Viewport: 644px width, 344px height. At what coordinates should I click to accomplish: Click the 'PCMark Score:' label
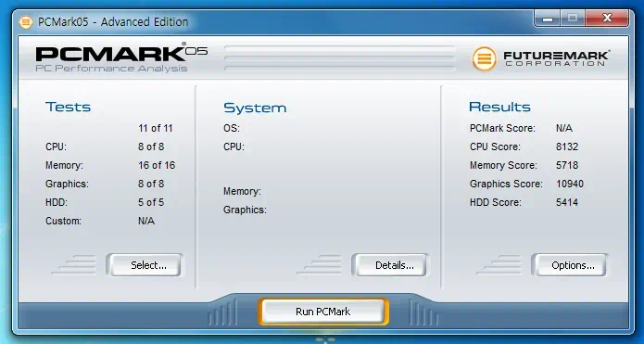[x=502, y=128]
